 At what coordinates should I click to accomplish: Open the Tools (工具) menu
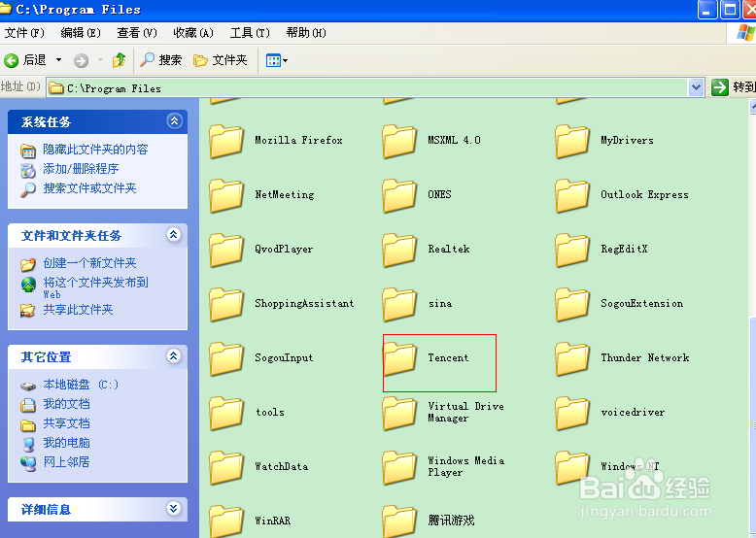250,33
